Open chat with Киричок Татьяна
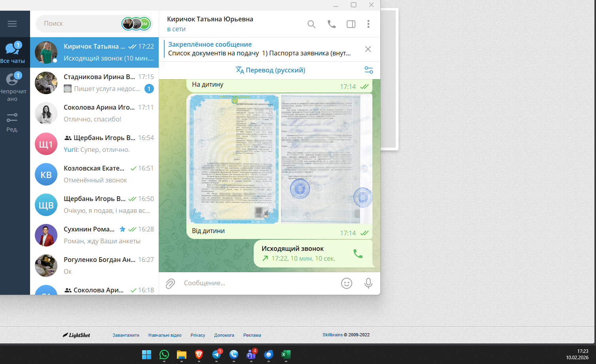The image size is (596, 364). (x=95, y=53)
